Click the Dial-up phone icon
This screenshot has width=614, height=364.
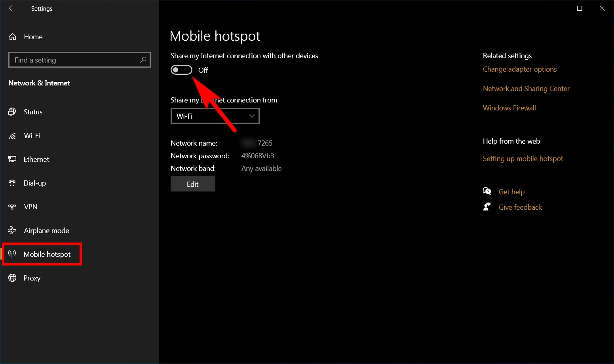click(x=12, y=183)
